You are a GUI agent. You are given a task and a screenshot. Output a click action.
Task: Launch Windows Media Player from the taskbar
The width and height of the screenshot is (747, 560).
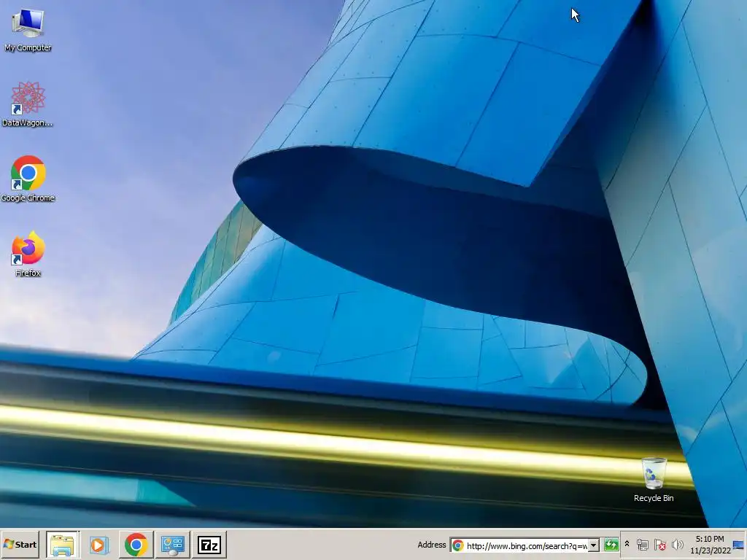[99, 545]
